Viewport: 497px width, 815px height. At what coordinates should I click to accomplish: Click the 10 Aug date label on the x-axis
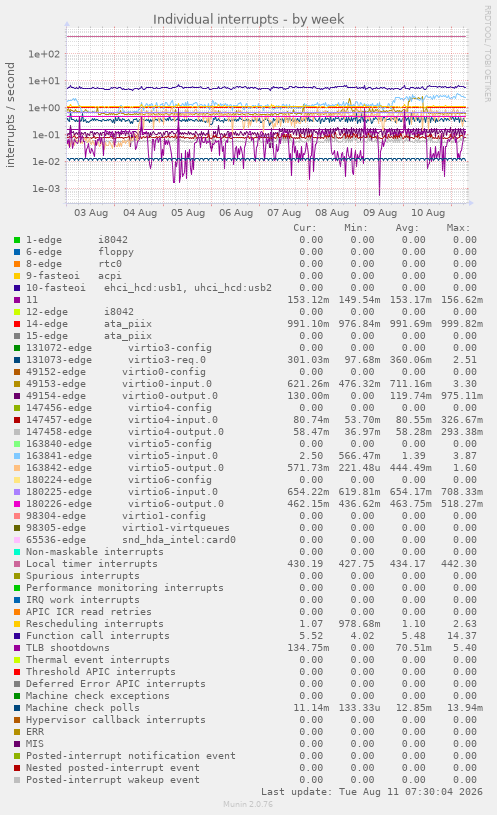428,213
